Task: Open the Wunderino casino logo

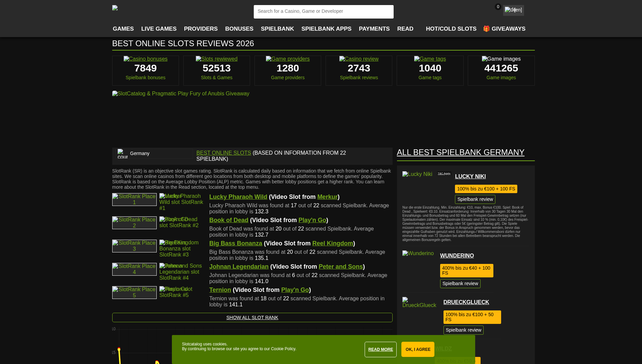Action: tap(418, 253)
